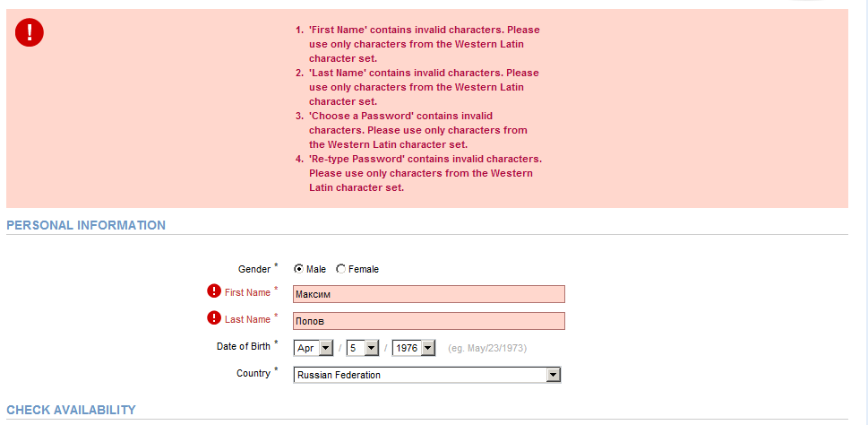Click the example date hint text

coord(487,349)
